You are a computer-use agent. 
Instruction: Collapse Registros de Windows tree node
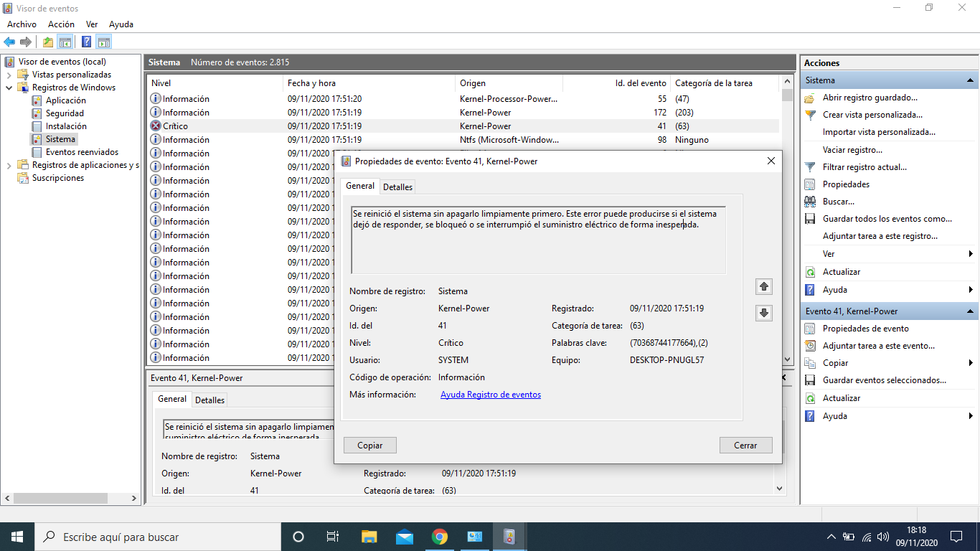click(x=9, y=88)
